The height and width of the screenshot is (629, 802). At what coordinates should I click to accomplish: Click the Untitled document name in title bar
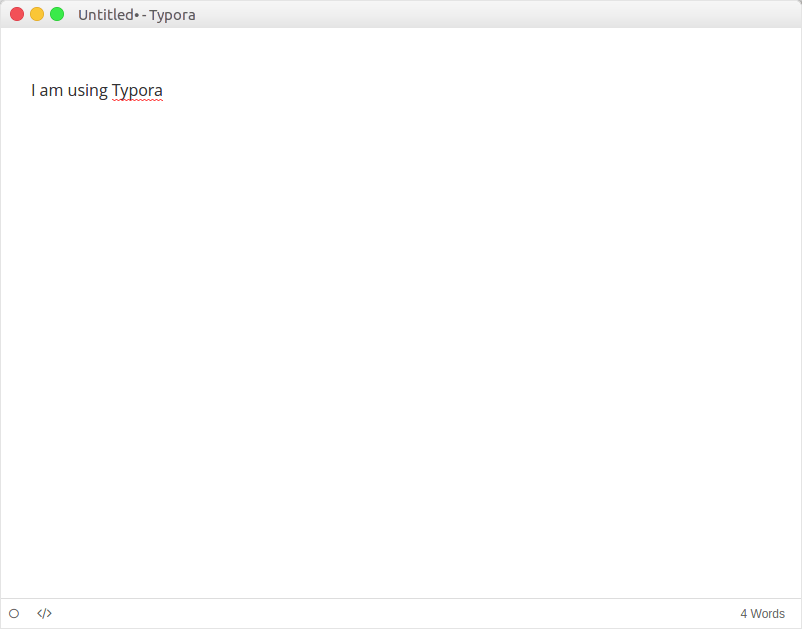tap(106, 15)
